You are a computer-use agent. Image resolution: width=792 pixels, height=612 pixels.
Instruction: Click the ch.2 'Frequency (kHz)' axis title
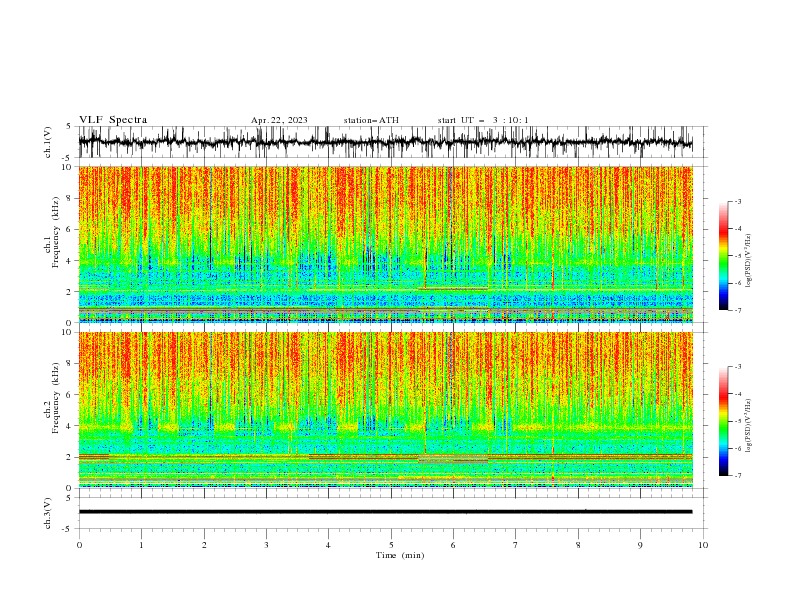coord(55,398)
